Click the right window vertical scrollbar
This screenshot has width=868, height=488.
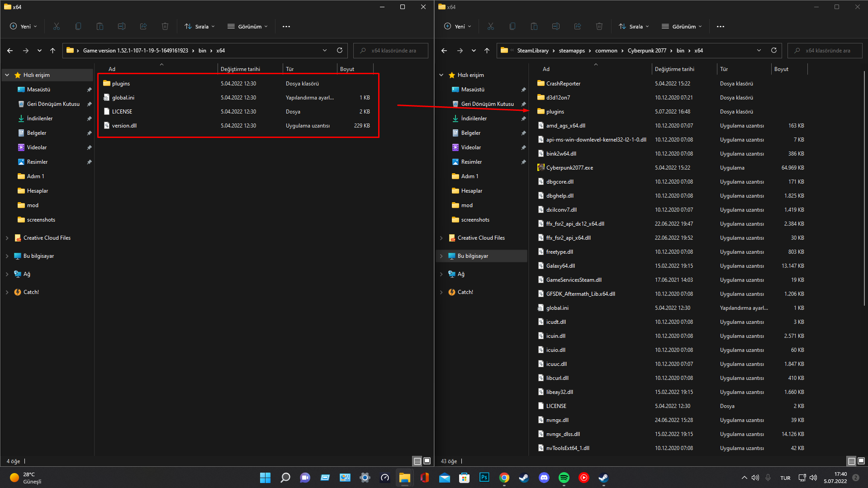(x=864, y=188)
